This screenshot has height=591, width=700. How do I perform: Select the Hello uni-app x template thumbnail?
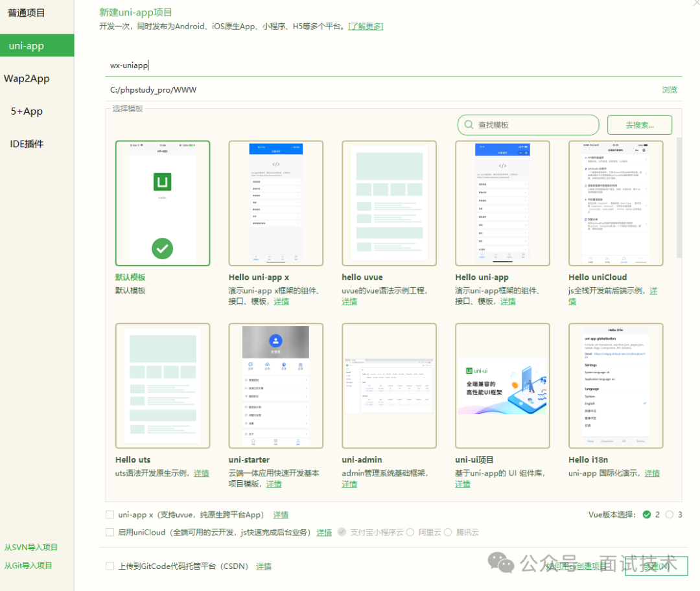coord(276,203)
